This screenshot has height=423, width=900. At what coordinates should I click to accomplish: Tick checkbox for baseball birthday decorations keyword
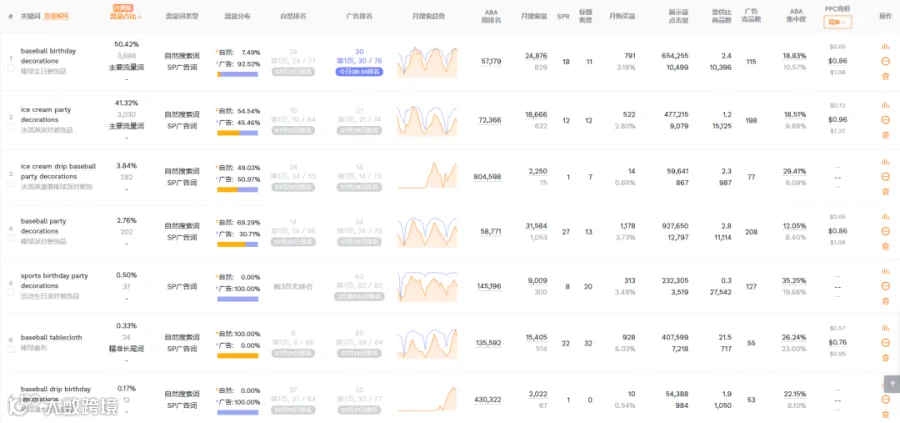coord(11,68)
